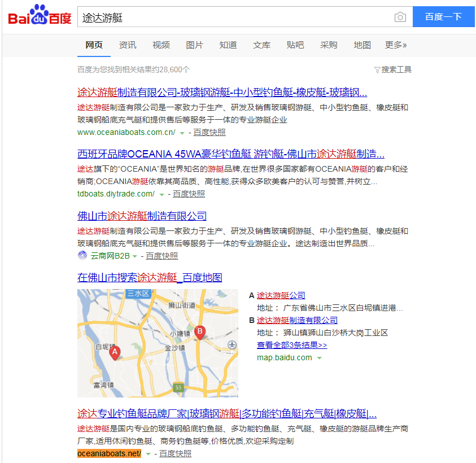Click the 云商网B2B site logo icon
The image size is (476, 463).
[82, 256]
